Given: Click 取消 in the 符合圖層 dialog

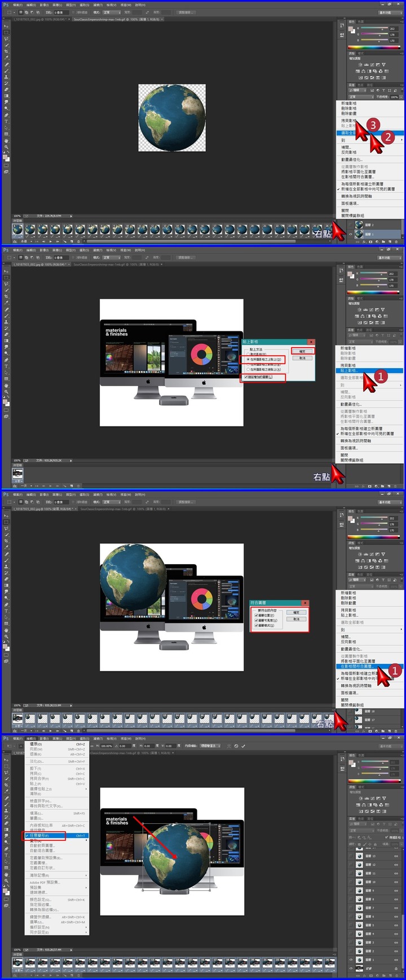Looking at the screenshot, I should 297,619.
